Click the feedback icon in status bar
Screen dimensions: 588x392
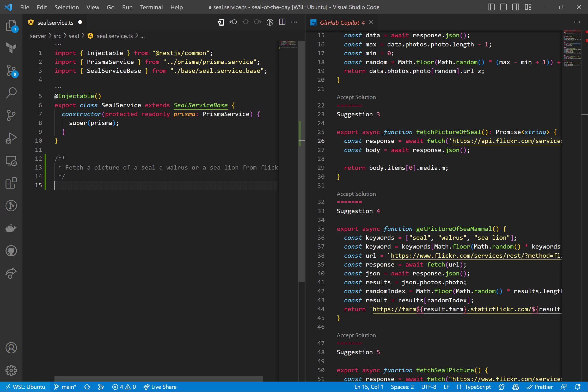[x=564, y=387]
